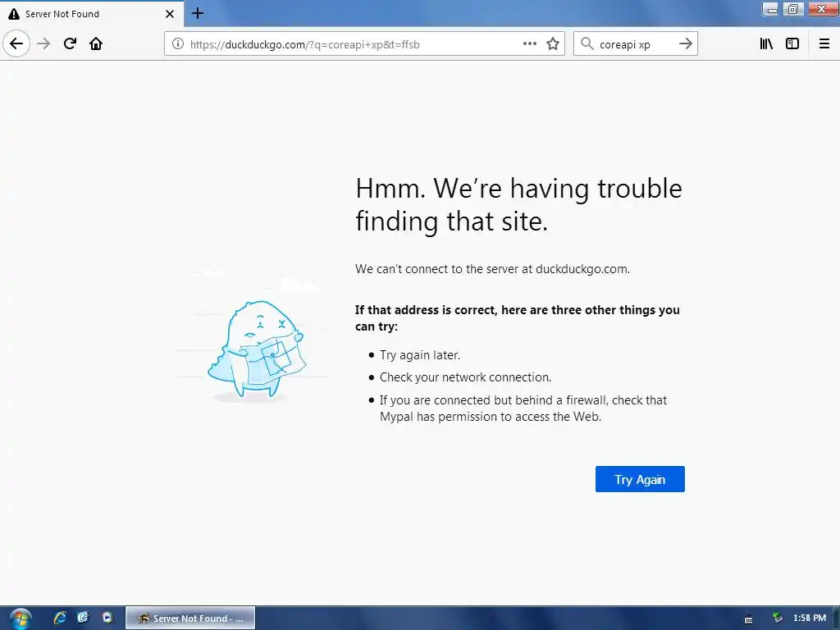Select the Server Not Found tab

[92, 14]
